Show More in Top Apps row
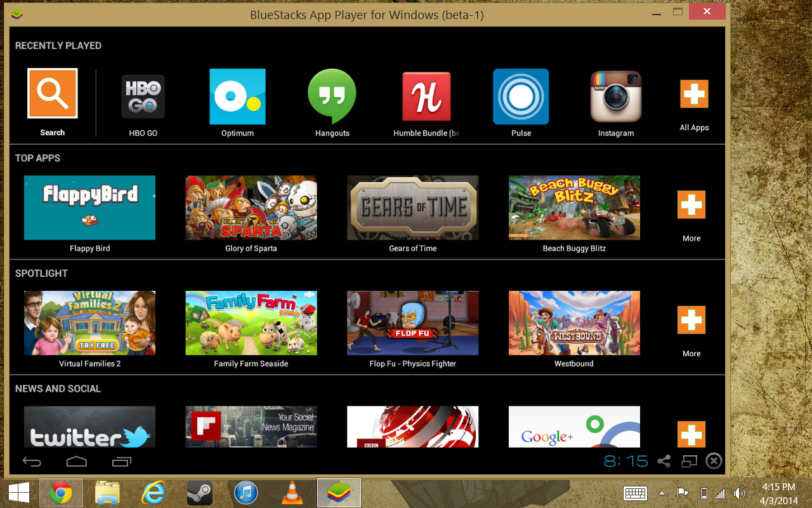 click(x=691, y=204)
